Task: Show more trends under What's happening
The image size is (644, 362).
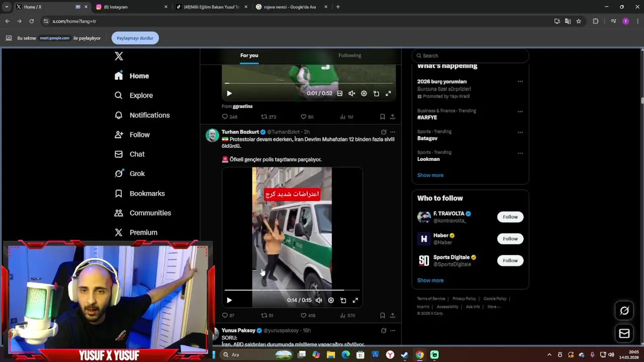Action: pos(430,175)
